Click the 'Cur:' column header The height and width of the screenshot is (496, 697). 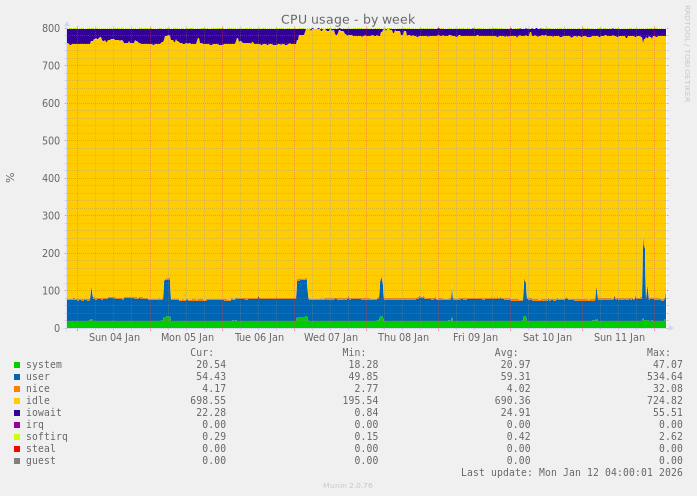click(202, 353)
